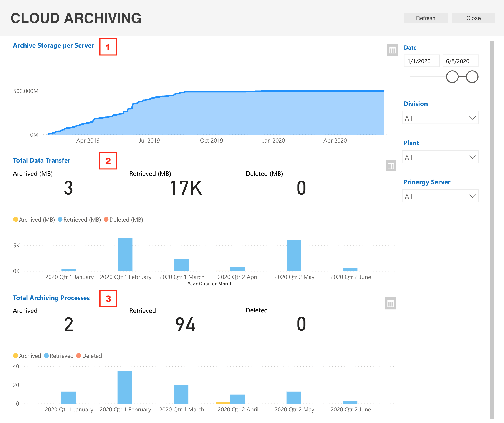Screen dimensions: 504x423
Task: Click Archived (MB) yellow legend marker
Action: [x=16, y=219]
